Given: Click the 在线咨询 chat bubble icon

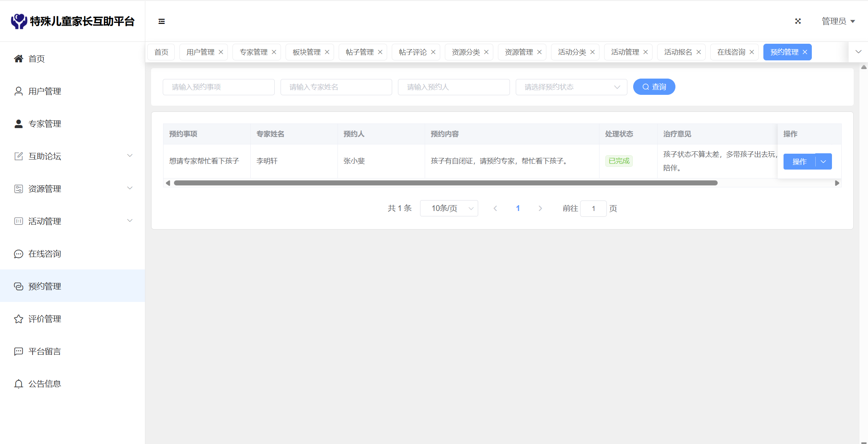Looking at the screenshot, I should tap(18, 254).
